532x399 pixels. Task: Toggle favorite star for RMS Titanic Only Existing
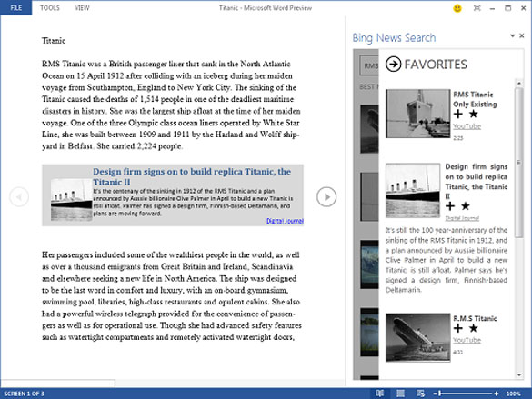473,114
